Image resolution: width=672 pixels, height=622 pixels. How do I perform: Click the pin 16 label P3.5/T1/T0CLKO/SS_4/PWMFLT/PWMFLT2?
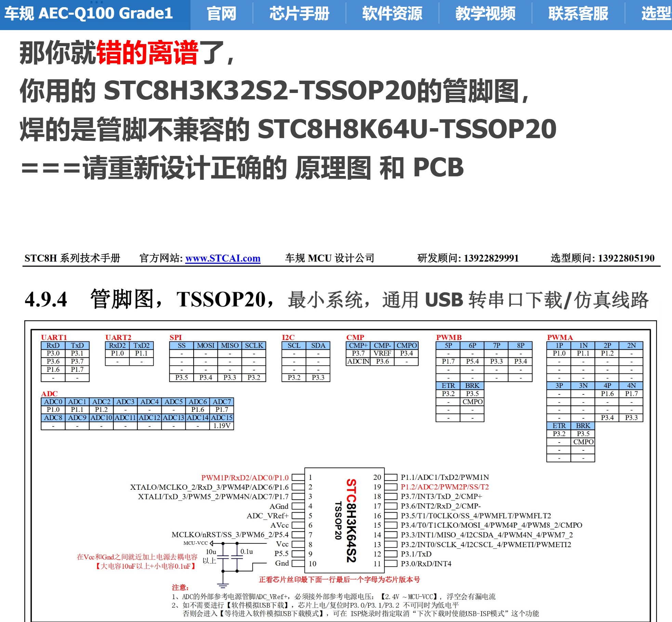click(476, 516)
